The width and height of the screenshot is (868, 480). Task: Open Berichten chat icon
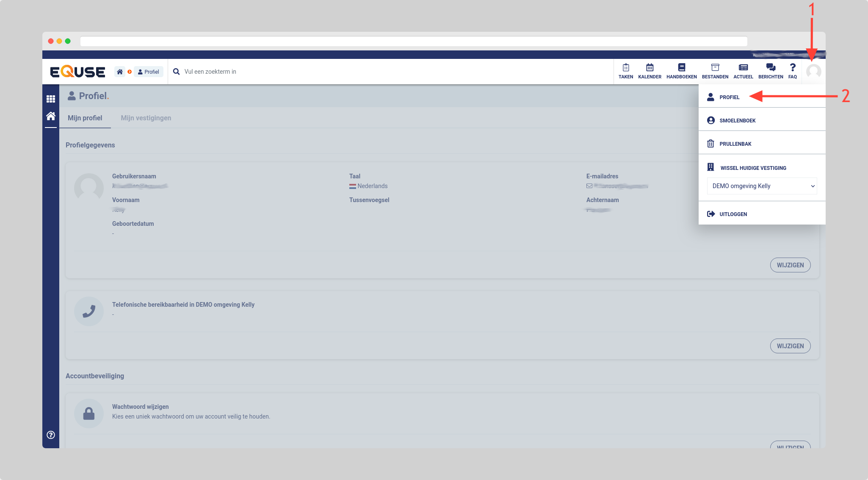771,71
